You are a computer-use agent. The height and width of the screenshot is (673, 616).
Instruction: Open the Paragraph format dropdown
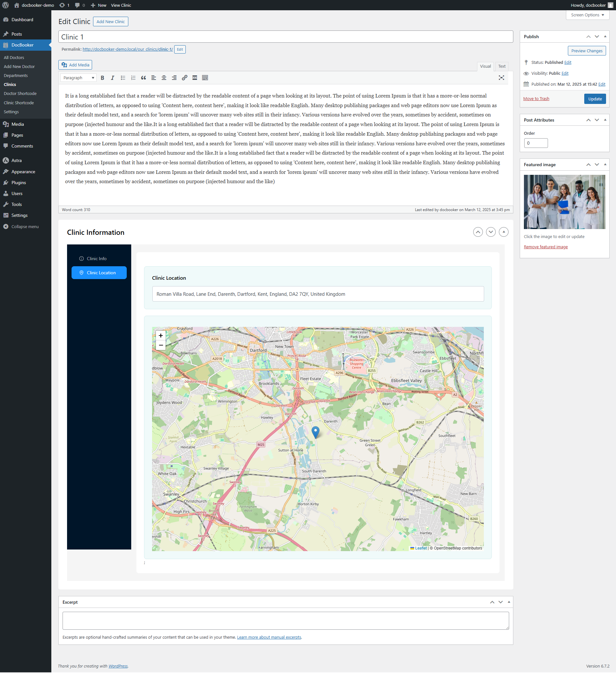(79, 78)
